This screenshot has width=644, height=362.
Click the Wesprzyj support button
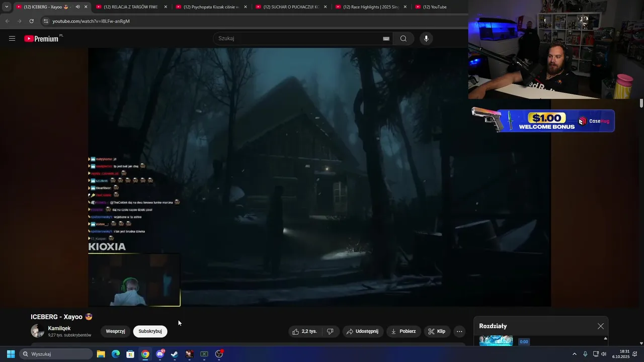pos(115,331)
